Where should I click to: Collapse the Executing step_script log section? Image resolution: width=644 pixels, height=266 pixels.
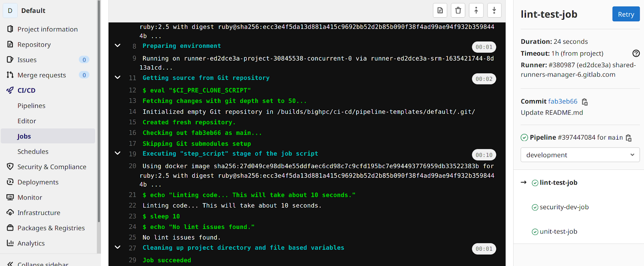pos(118,153)
